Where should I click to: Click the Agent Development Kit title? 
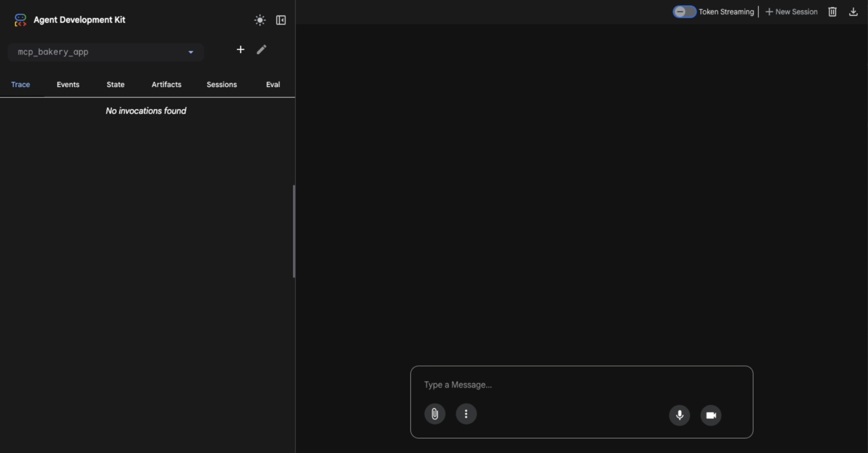pos(79,20)
